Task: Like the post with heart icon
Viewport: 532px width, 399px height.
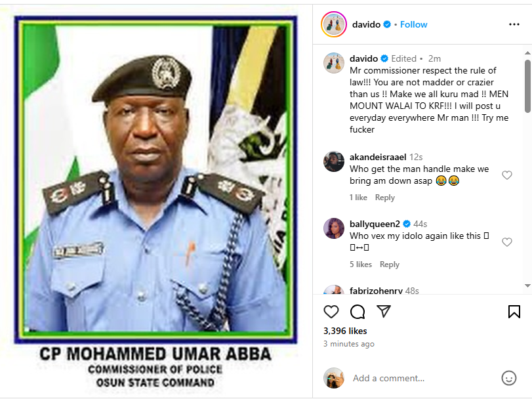Action: pyautogui.click(x=332, y=311)
